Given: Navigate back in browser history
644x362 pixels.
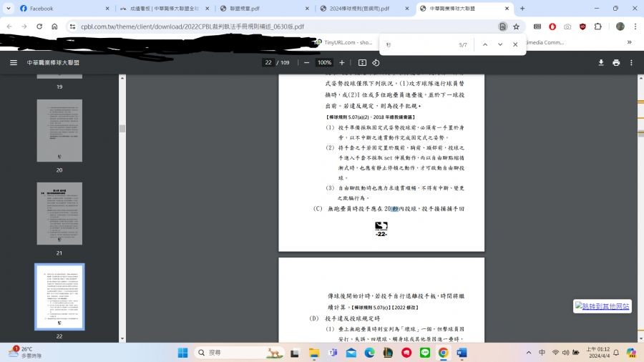Looking at the screenshot, I should [x=9, y=26].
